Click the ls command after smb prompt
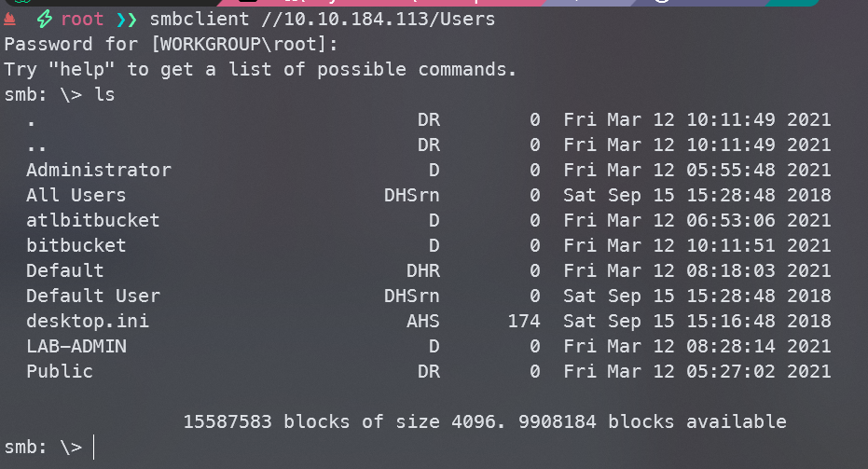 [104, 95]
